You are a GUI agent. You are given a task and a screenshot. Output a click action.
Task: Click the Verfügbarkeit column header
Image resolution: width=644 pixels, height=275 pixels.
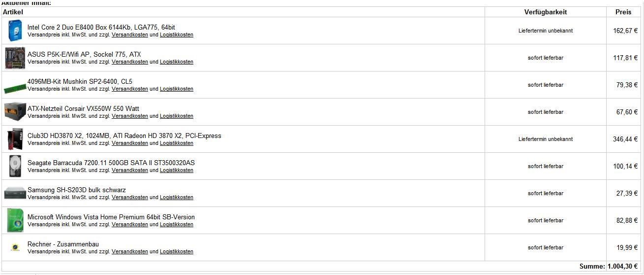pyautogui.click(x=546, y=12)
